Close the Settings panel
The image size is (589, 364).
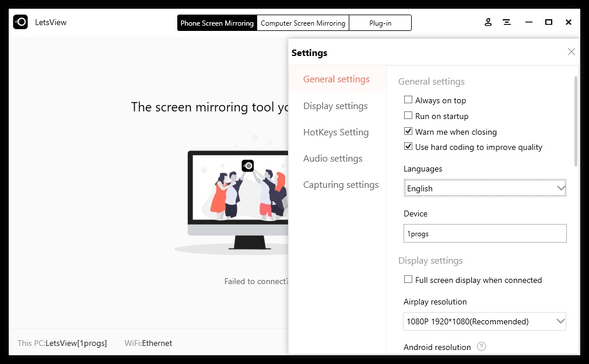pos(572,51)
